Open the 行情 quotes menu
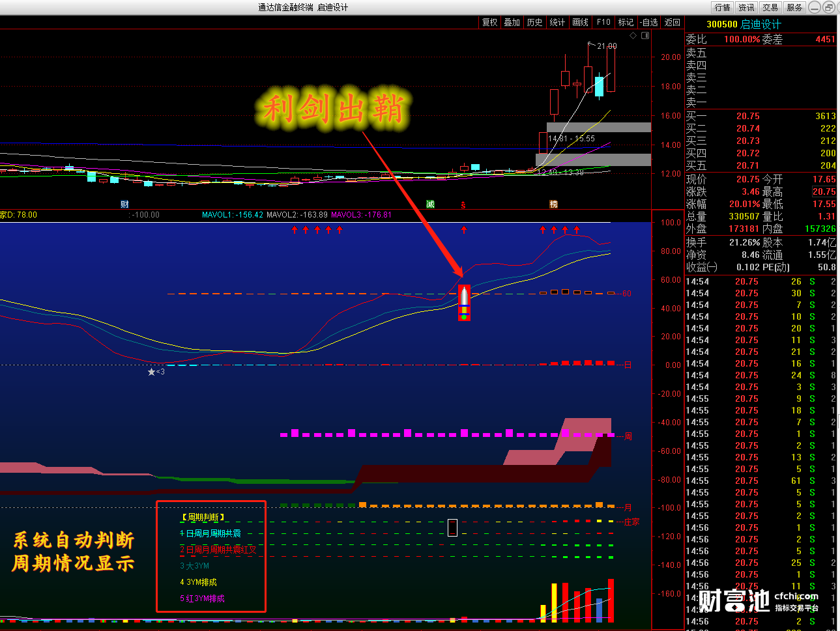The width and height of the screenshot is (840, 631). click(x=723, y=7)
